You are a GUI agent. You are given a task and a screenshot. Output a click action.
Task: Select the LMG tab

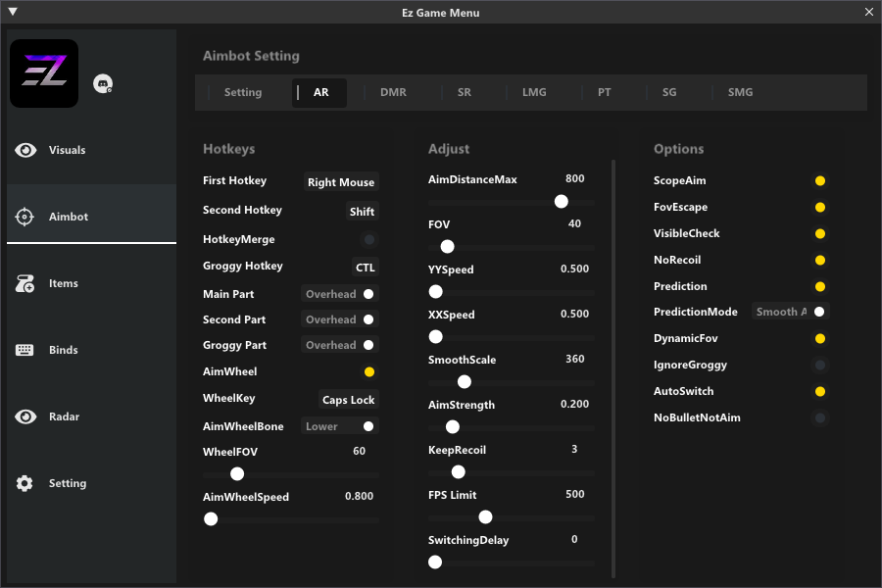point(534,92)
